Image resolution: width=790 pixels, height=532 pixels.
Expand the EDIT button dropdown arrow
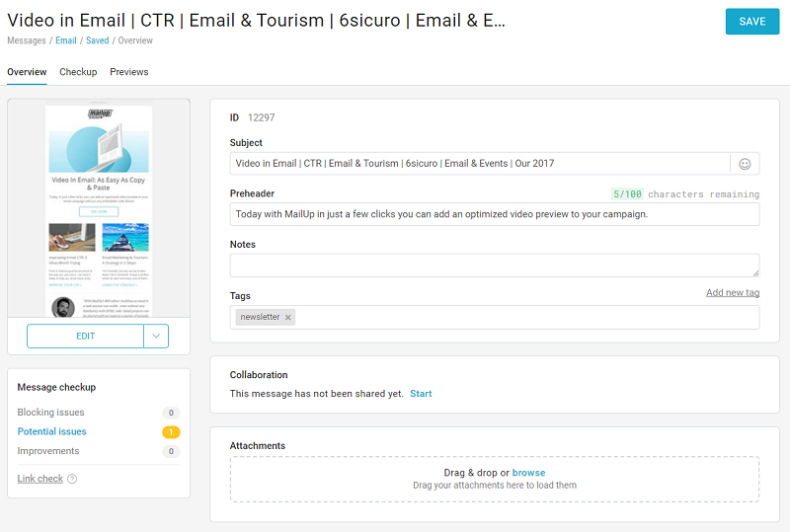[156, 337]
